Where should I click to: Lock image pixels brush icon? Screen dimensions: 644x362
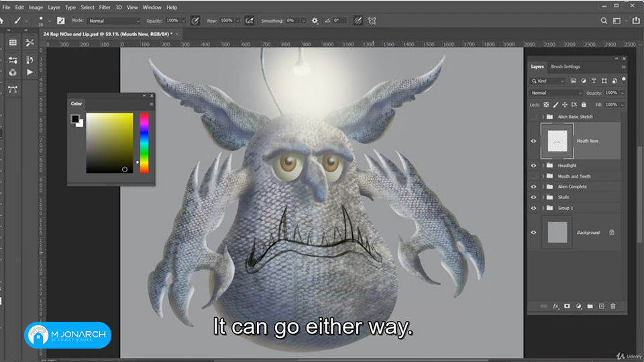coord(555,105)
